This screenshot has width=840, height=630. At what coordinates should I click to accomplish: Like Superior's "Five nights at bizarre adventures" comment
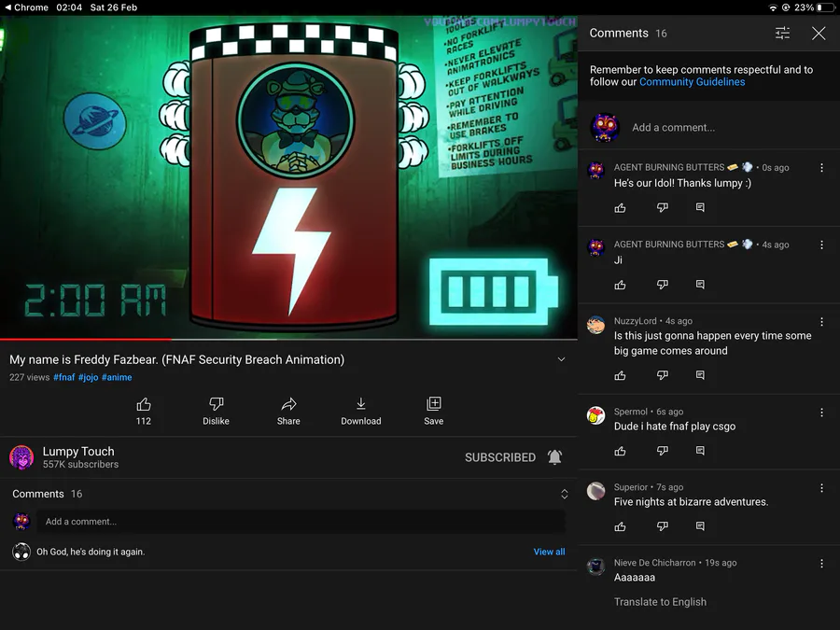tap(621, 526)
